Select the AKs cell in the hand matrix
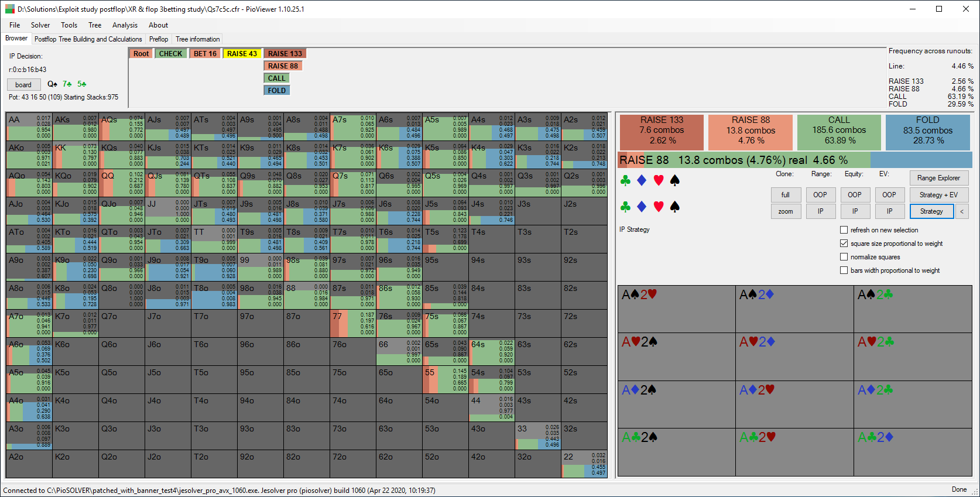980x497 pixels. click(x=76, y=126)
